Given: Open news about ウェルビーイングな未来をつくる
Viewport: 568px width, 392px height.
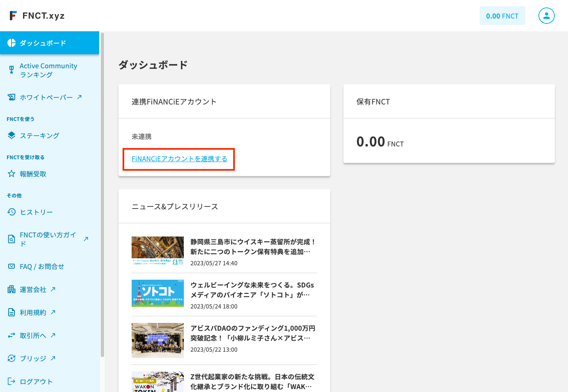Looking at the screenshot, I should pyautogui.click(x=252, y=290).
